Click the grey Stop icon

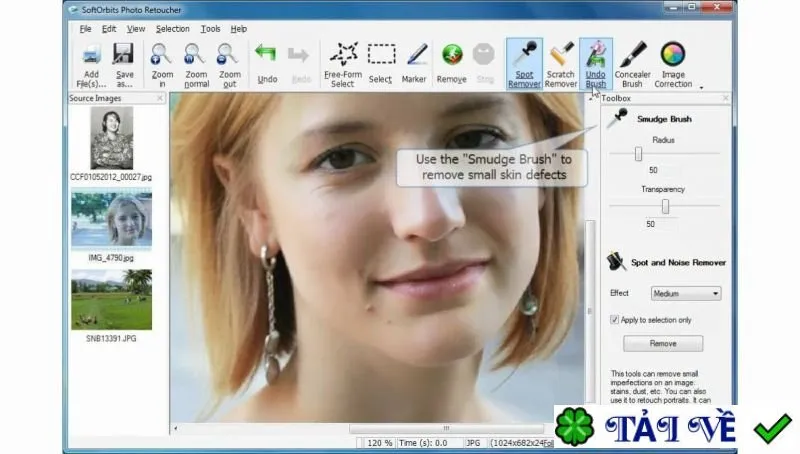(x=484, y=54)
